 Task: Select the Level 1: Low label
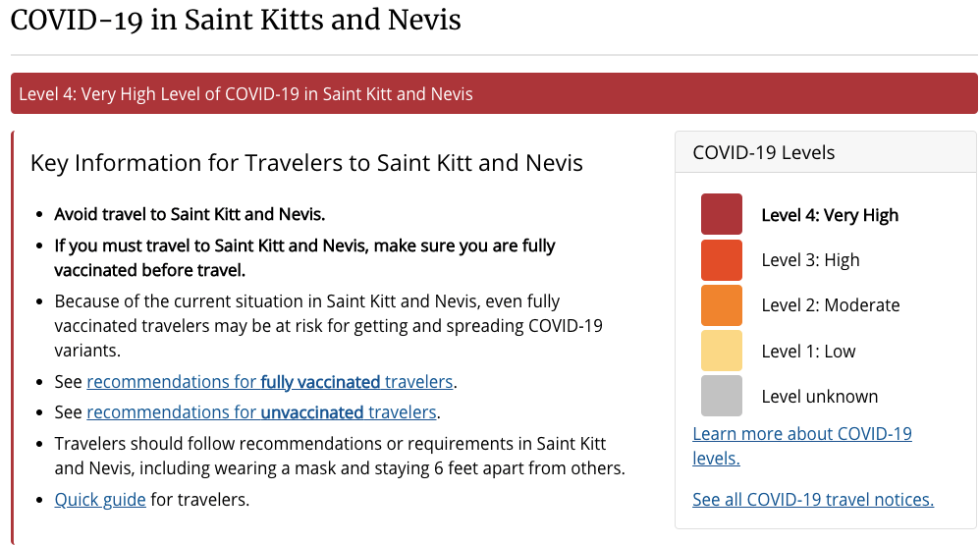808,351
